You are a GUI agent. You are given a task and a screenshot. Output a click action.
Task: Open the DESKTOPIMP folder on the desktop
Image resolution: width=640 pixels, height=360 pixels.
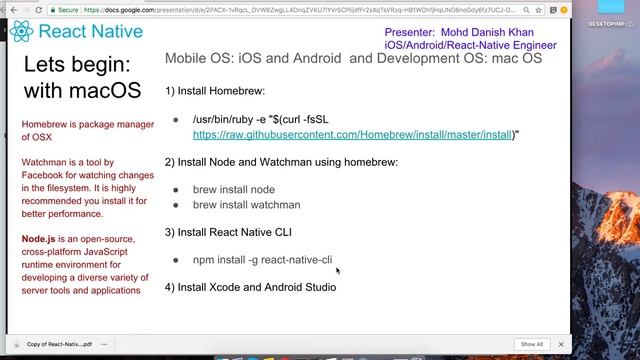611,12
